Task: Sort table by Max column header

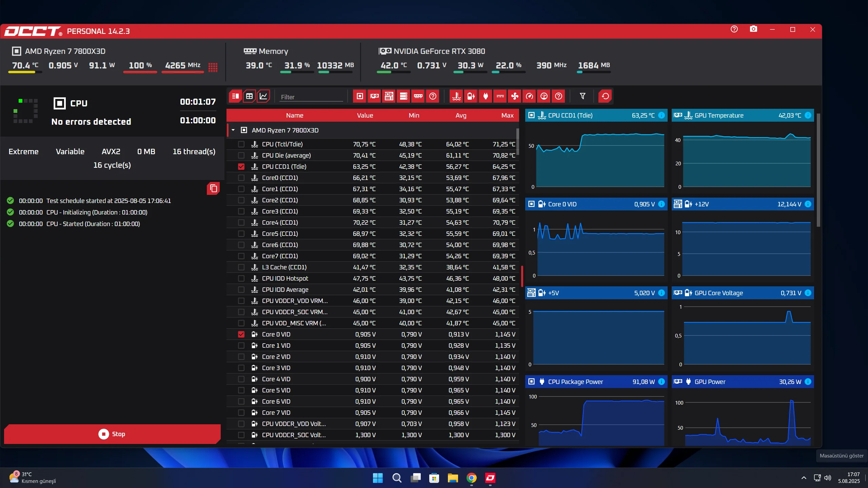Action: click(x=507, y=116)
